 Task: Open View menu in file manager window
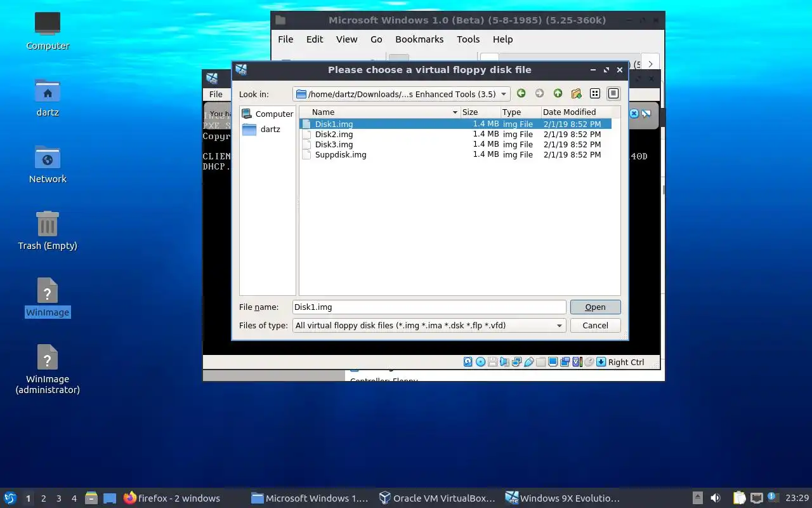[346, 39]
